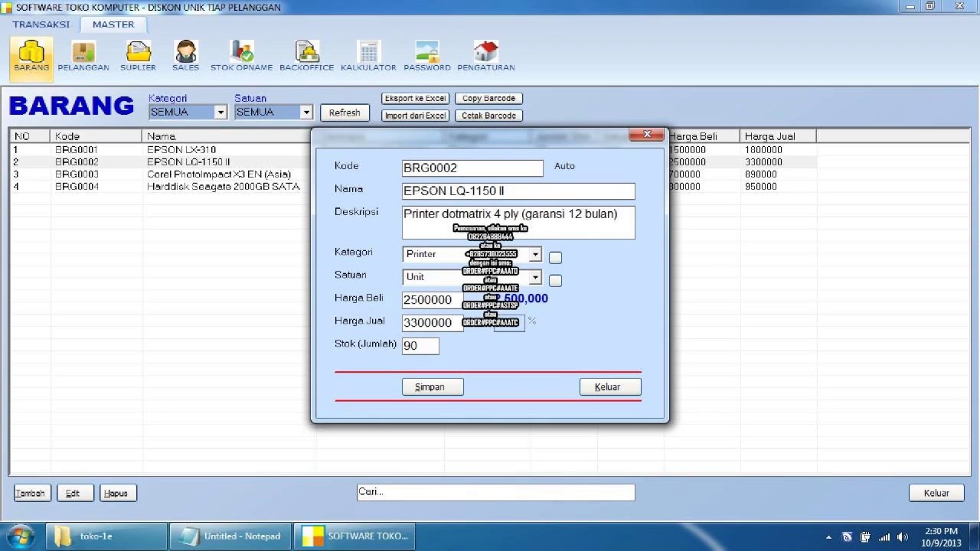The width and height of the screenshot is (980, 551).
Task: Open the PENGATURAN settings icon
Action: (x=486, y=57)
